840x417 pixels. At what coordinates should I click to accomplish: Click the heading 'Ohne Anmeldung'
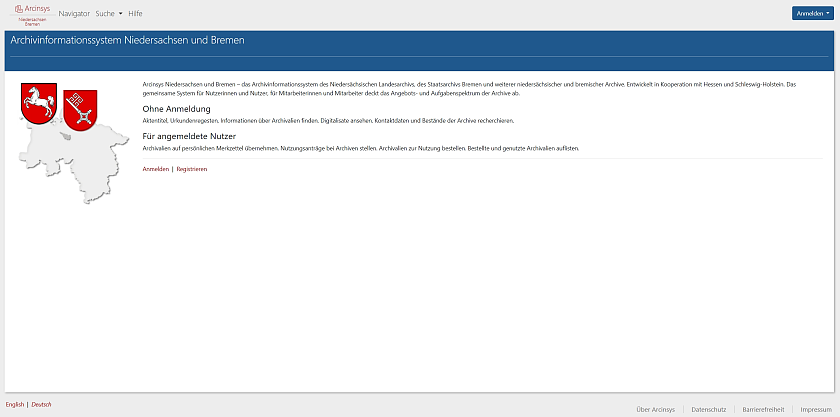176,109
